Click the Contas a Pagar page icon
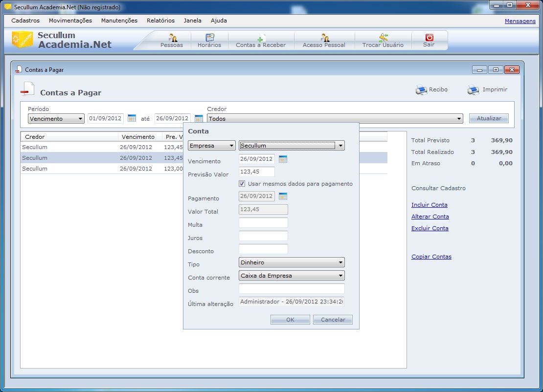 [27, 89]
